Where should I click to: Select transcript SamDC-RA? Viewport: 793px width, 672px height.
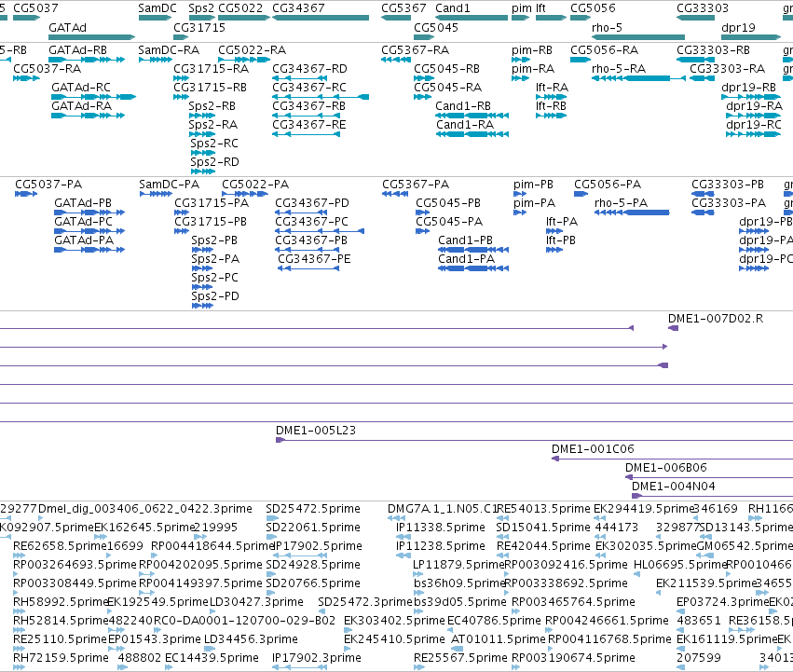point(169,50)
